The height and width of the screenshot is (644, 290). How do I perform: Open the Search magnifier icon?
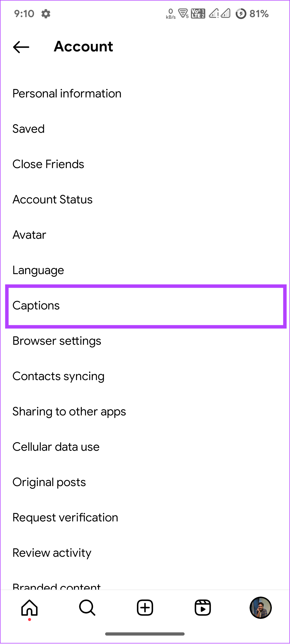point(87,608)
